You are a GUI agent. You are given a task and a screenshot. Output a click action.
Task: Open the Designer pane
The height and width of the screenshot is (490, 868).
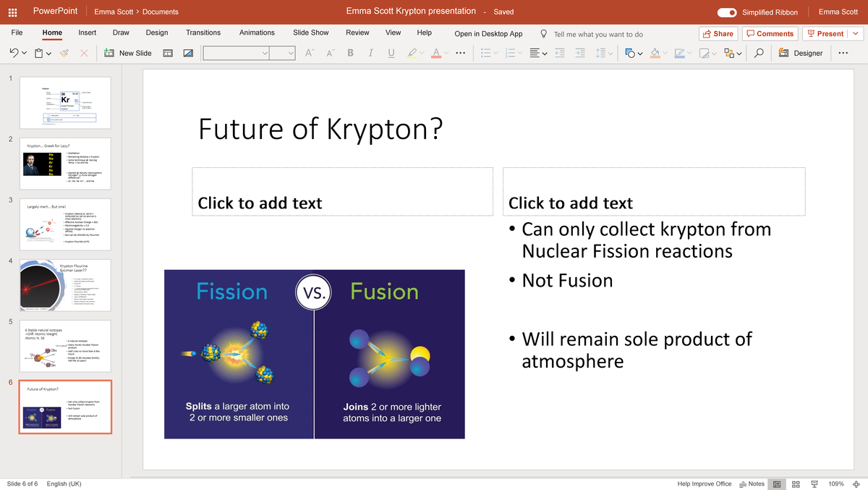[x=801, y=53]
